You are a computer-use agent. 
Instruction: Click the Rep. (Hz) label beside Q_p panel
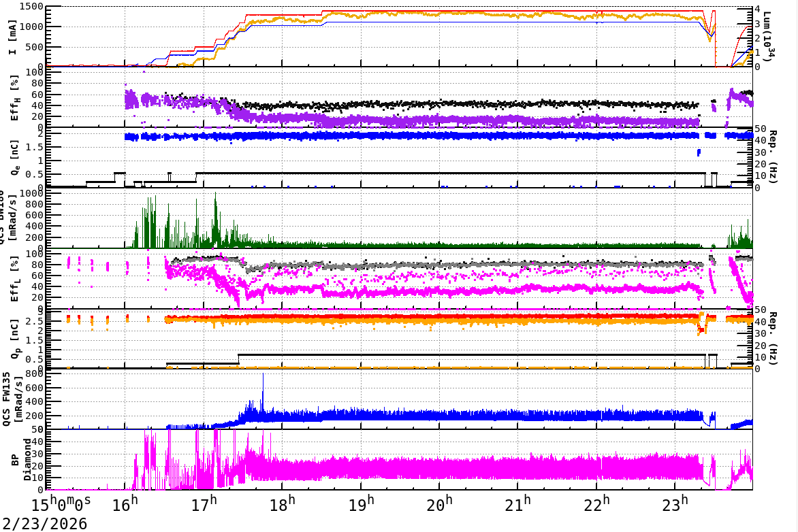pyautogui.click(x=772, y=339)
